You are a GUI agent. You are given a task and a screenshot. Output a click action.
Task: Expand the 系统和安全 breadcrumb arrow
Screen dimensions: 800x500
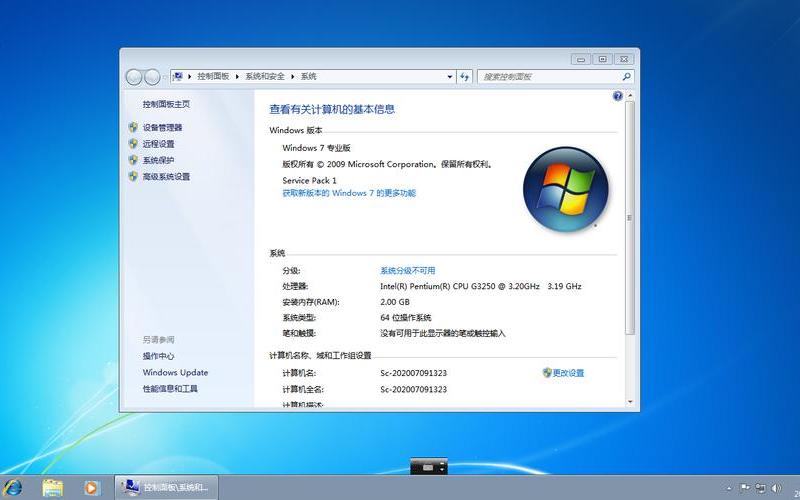point(293,77)
